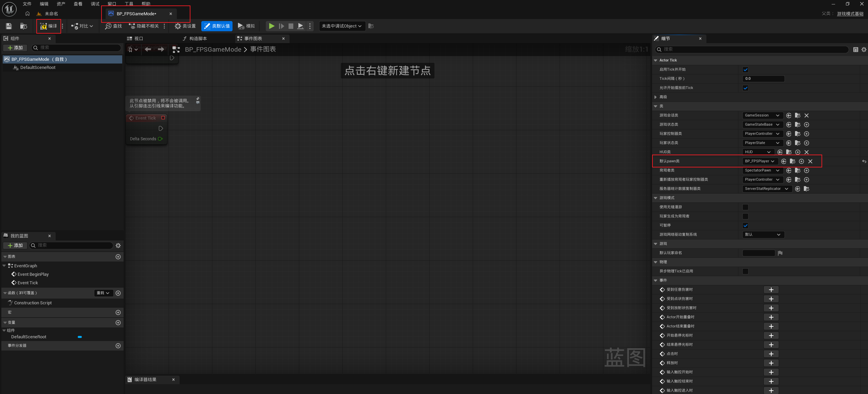Open the BP_FPSPlayer default pawn dropdown

coord(760,161)
